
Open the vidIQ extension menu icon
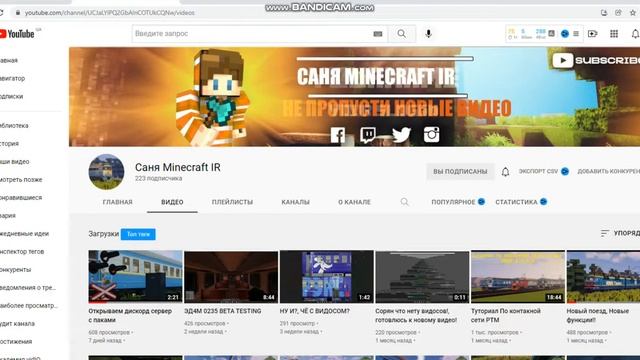[x=576, y=34]
